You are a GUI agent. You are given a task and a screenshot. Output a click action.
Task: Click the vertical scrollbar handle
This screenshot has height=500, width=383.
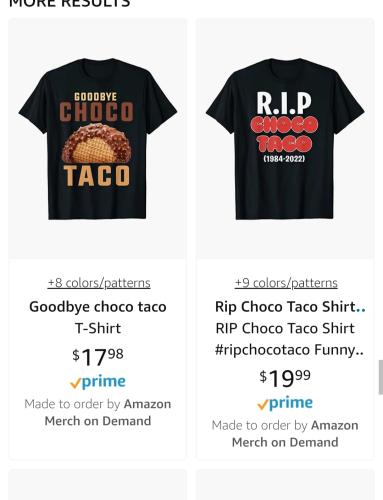pyautogui.click(x=380, y=377)
